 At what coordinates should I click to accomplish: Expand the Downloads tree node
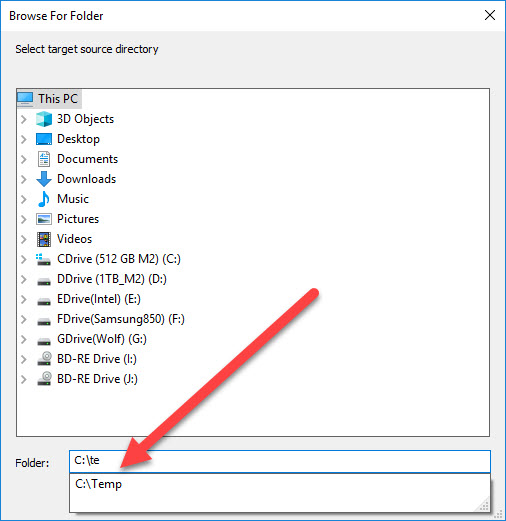click(24, 179)
